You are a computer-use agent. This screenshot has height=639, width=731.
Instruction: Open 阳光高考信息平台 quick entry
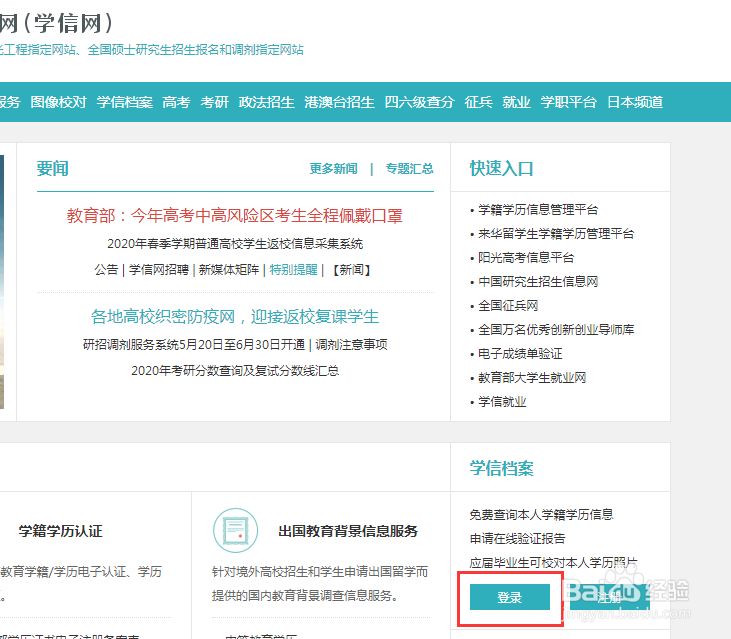coord(526,258)
